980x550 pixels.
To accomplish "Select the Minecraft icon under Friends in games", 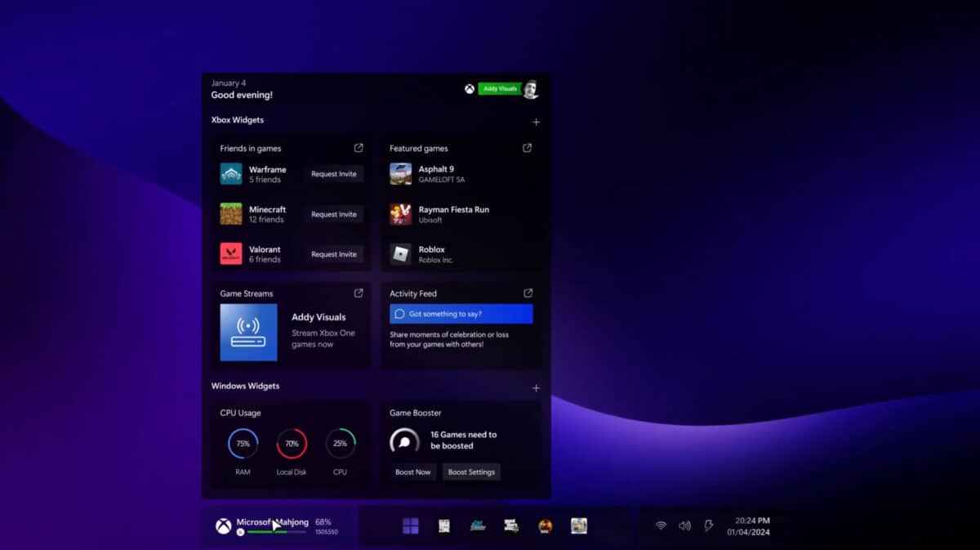I will 229,214.
